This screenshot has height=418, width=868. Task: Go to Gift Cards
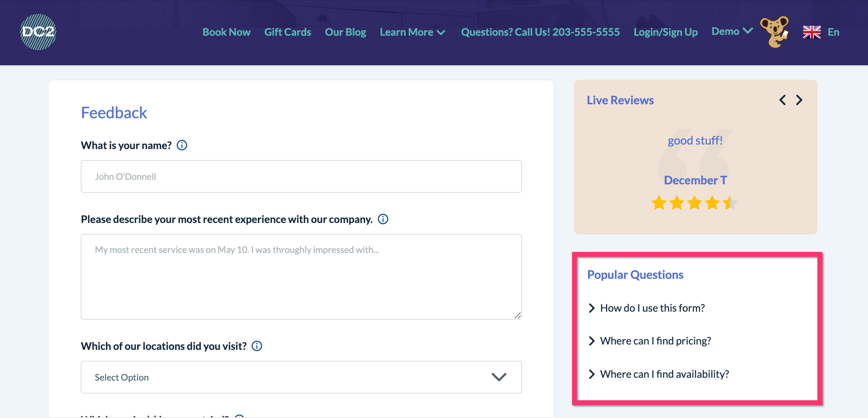[288, 32]
